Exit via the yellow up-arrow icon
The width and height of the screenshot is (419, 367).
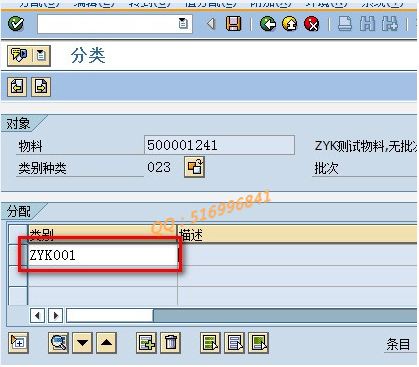click(x=290, y=24)
